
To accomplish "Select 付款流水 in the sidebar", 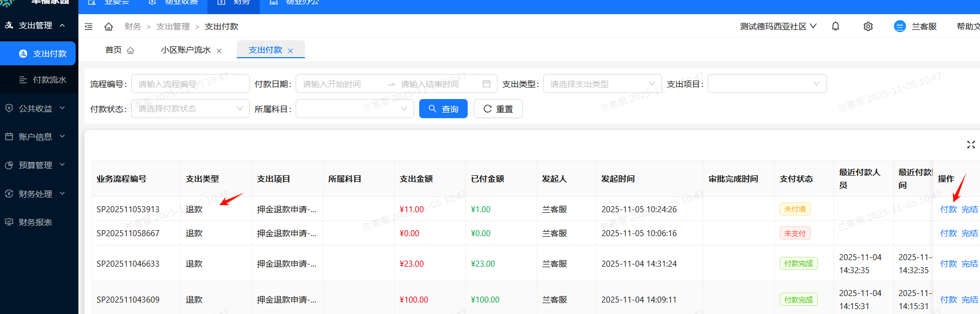I will point(49,80).
